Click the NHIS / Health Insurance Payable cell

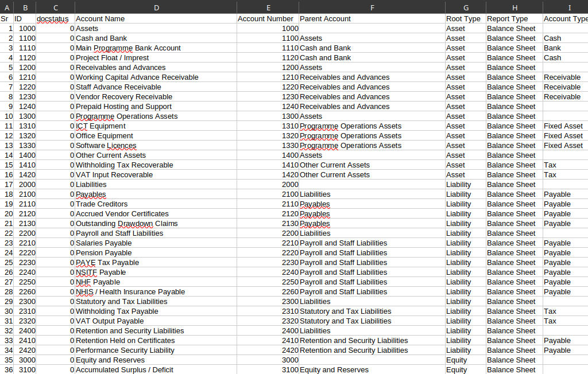click(x=156, y=291)
